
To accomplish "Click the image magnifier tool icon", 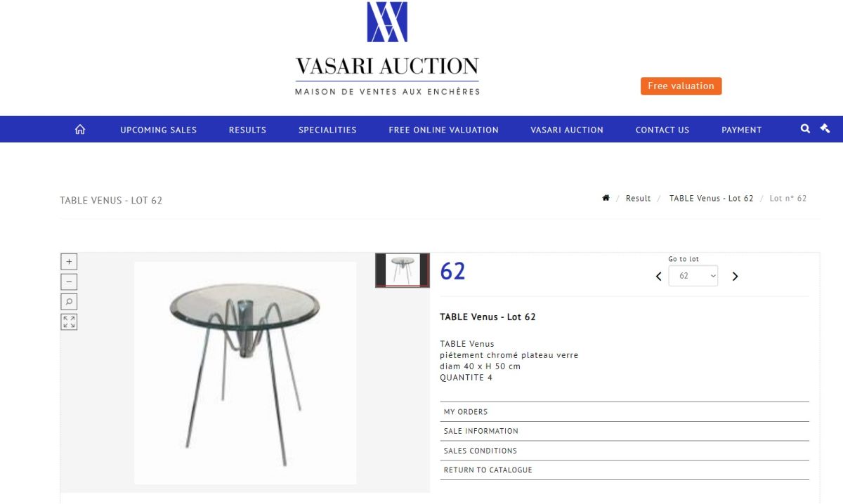I will coord(69,302).
